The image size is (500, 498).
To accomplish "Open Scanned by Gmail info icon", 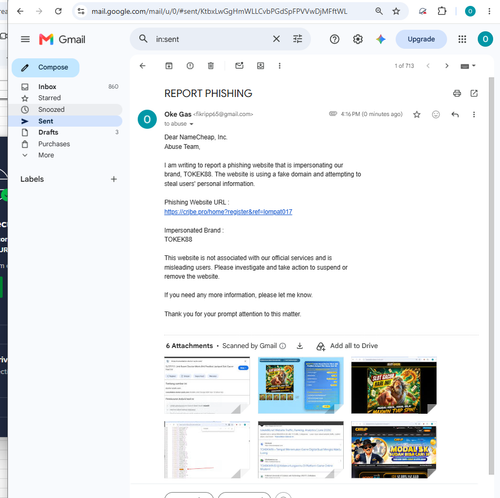I will (x=282, y=346).
